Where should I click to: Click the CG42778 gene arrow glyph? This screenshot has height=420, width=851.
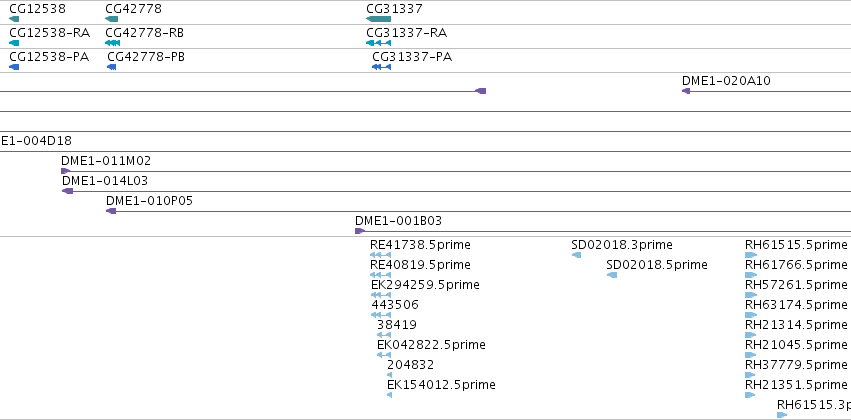(112, 19)
